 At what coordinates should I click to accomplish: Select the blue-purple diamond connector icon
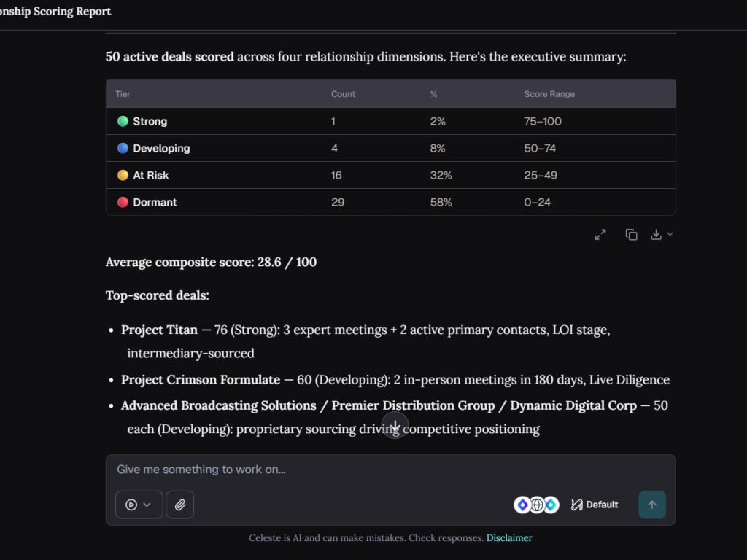[522, 505]
